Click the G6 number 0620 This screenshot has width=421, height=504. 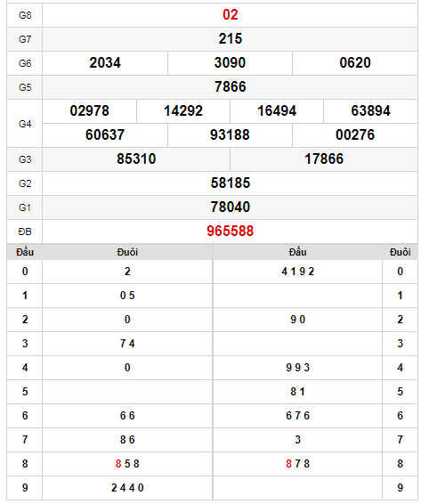click(355, 62)
